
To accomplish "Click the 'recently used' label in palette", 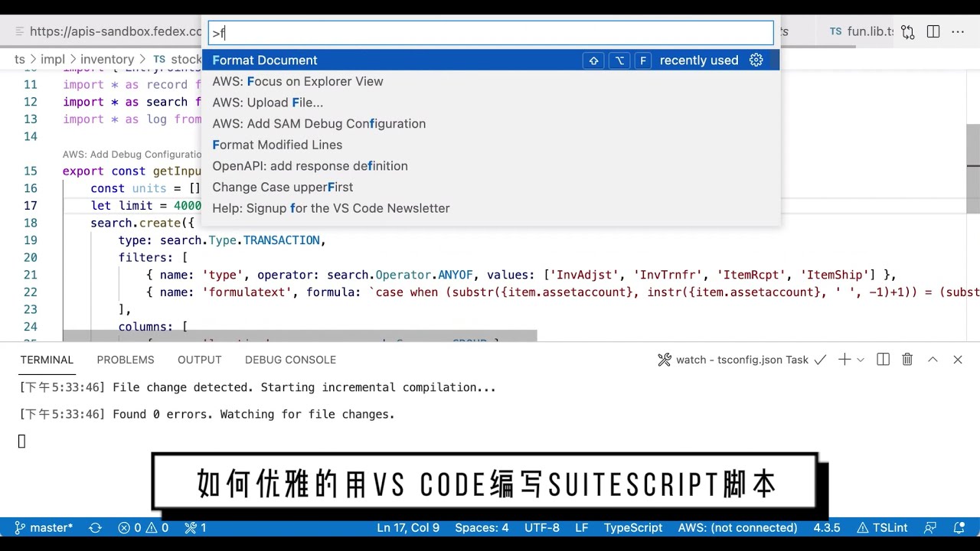I will click(x=699, y=60).
